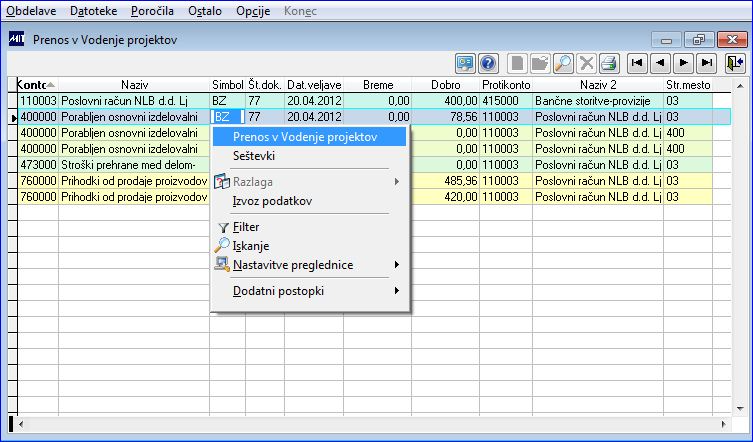Click the Konec menu item

tap(300, 11)
